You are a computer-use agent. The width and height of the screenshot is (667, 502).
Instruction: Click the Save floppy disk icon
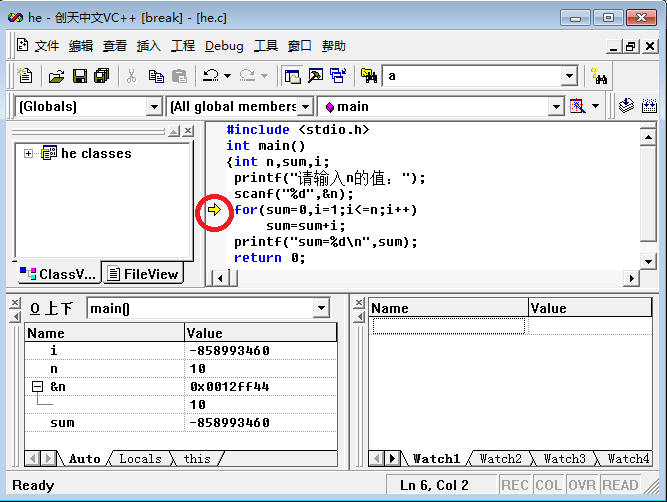[80, 76]
